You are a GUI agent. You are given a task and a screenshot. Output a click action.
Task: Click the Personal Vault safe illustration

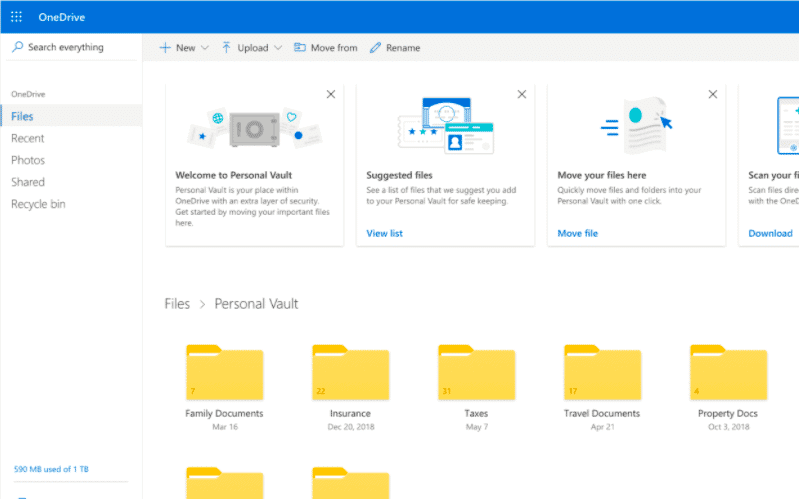254,129
